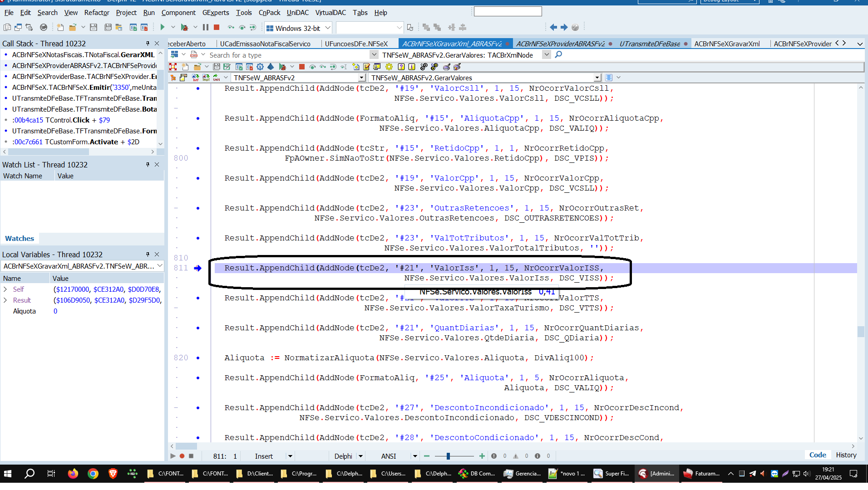Click the red expand-arrows icon in editor toolbar

coord(173,67)
